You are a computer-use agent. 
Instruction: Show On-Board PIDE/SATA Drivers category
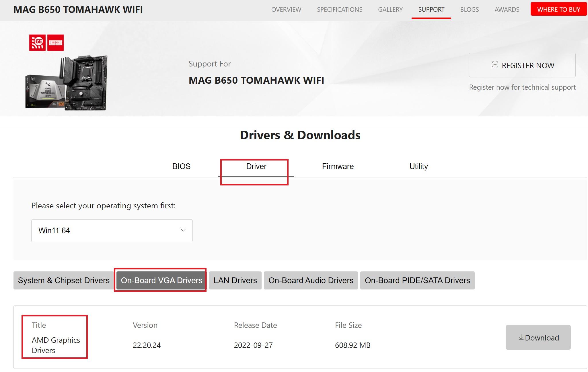click(x=417, y=280)
